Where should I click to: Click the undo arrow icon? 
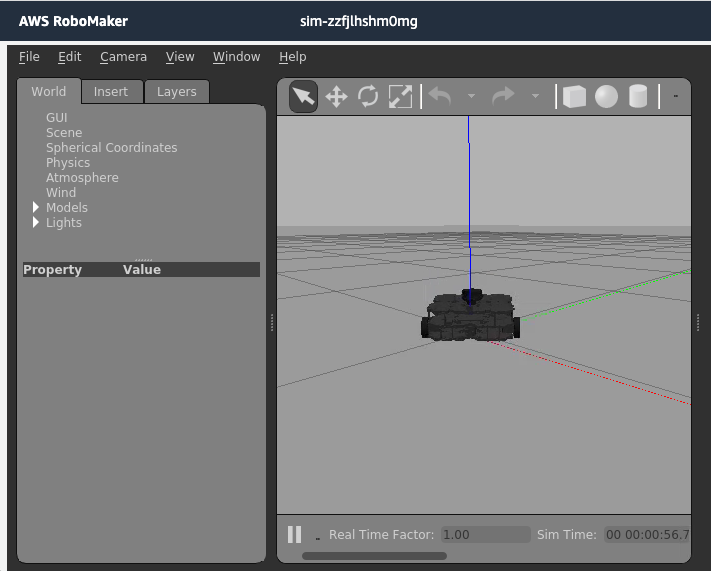click(440, 97)
